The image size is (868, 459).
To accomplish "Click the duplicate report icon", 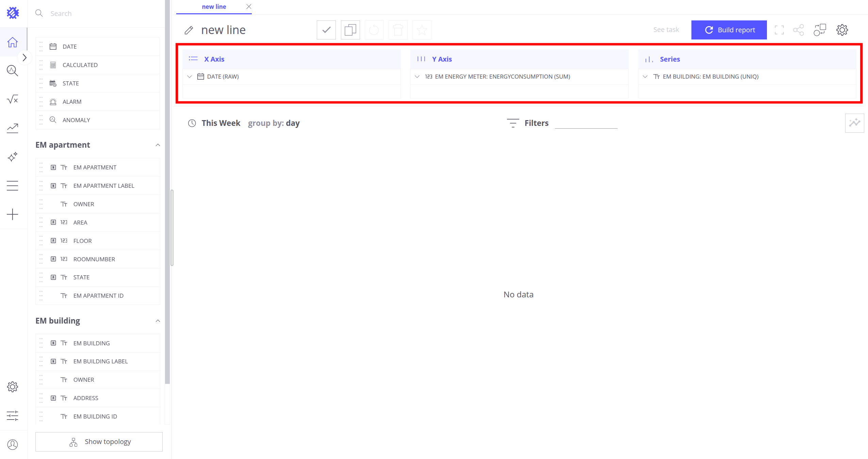I will [x=350, y=30].
